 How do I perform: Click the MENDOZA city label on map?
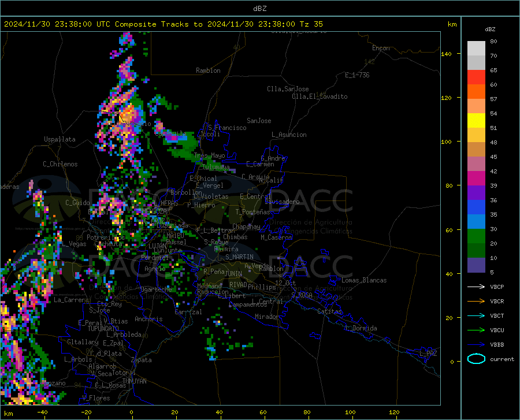154,211
